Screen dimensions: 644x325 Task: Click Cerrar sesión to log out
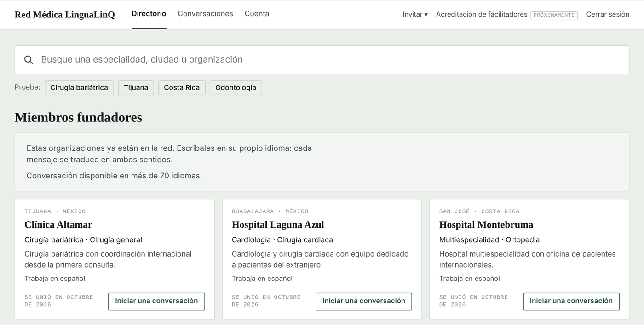(x=608, y=15)
